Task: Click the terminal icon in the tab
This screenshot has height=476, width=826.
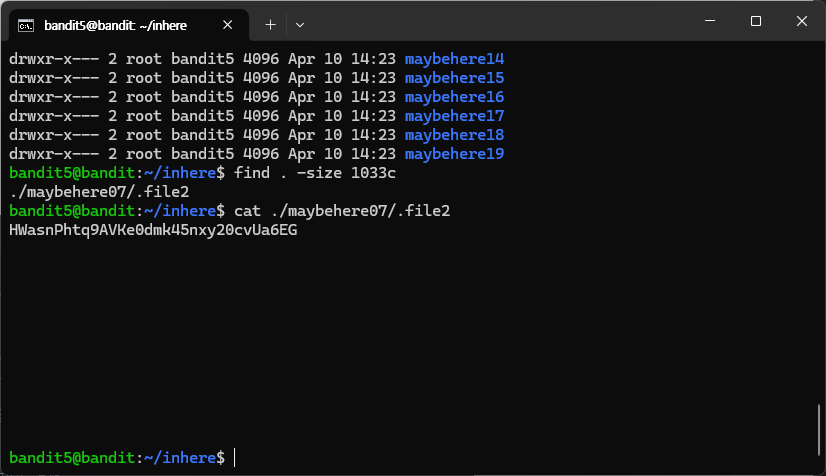Action: pyautogui.click(x=26, y=25)
